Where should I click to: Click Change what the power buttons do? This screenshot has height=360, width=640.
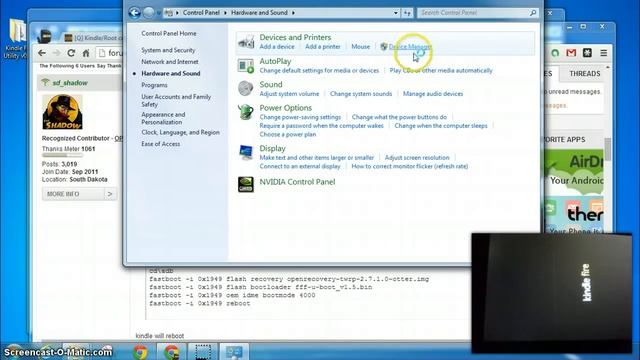pos(399,117)
